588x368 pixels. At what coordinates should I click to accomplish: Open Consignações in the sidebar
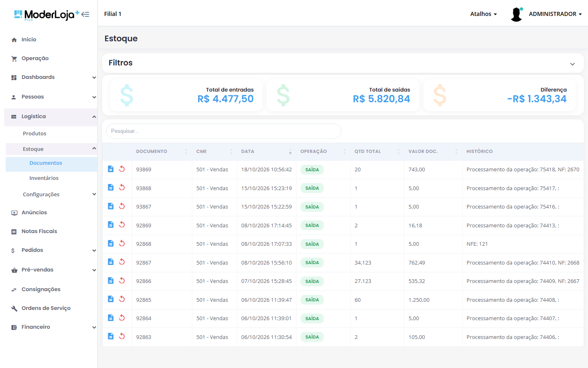coord(41,289)
